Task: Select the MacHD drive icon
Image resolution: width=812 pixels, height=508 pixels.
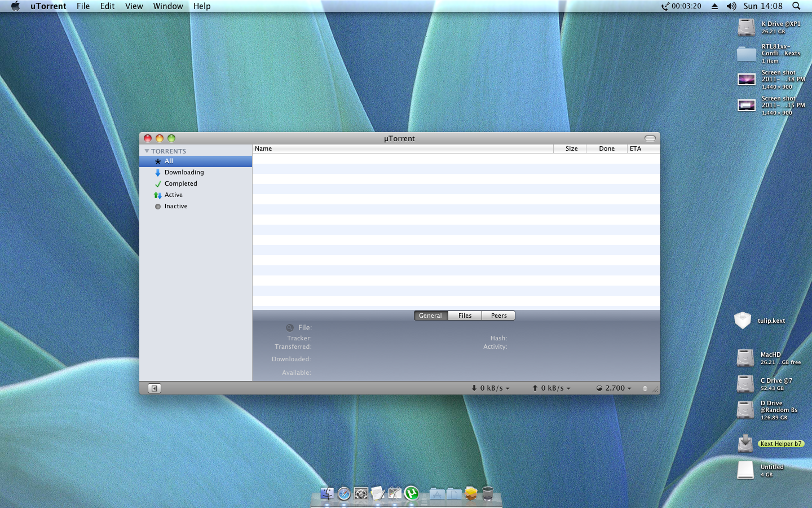Action: 745,358
